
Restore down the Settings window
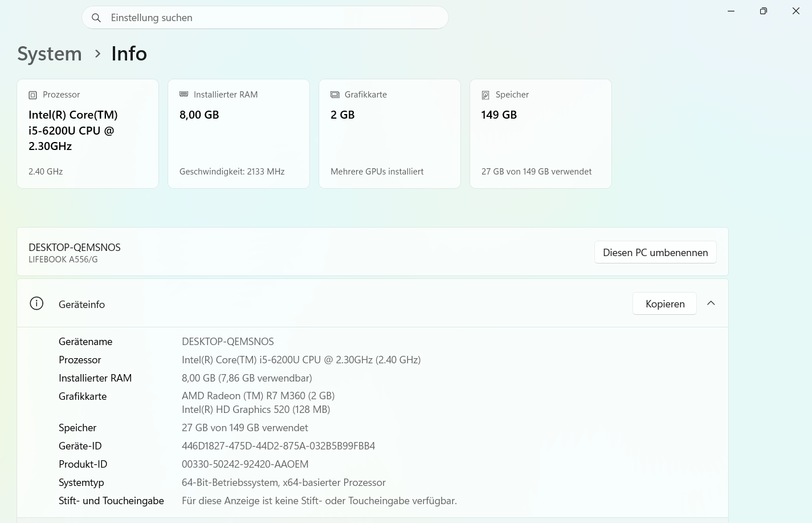coord(764,11)
